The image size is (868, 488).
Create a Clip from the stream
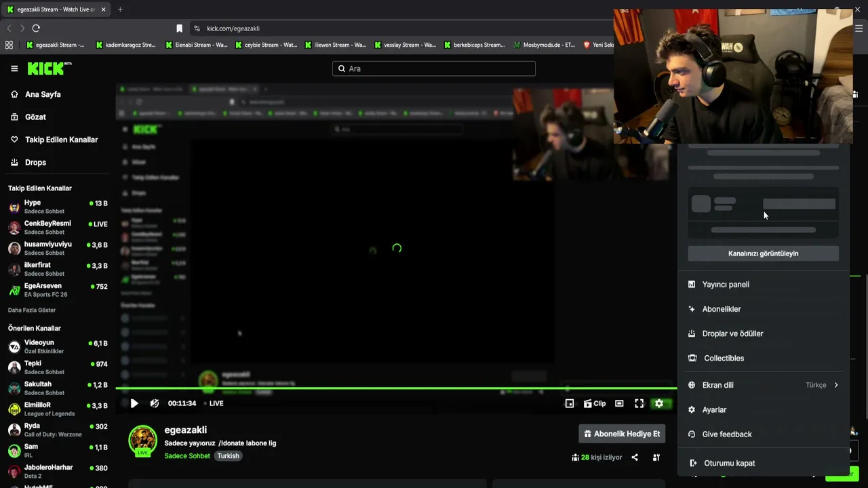595,403
